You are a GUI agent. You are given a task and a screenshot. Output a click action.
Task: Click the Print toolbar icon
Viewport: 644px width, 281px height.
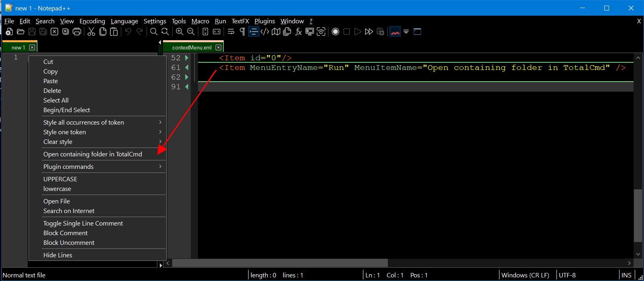point(77,32)
